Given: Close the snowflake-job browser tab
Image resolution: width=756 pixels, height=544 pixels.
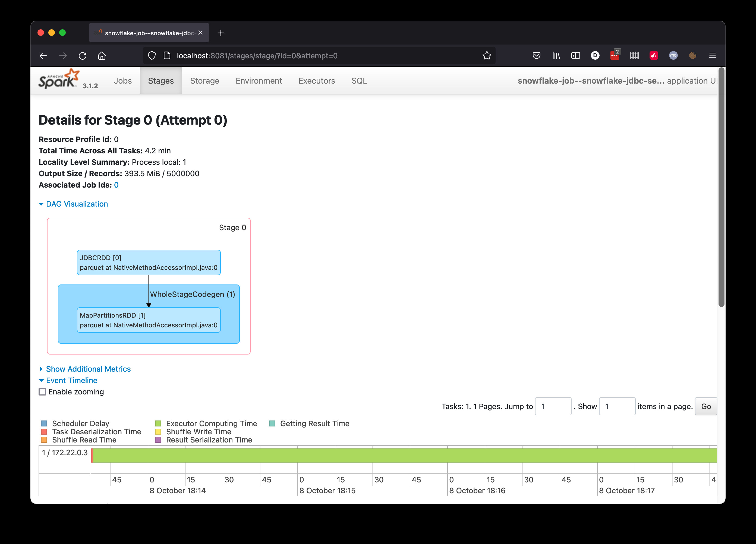Looking at the screenshot, I should [x=200, y=33].
